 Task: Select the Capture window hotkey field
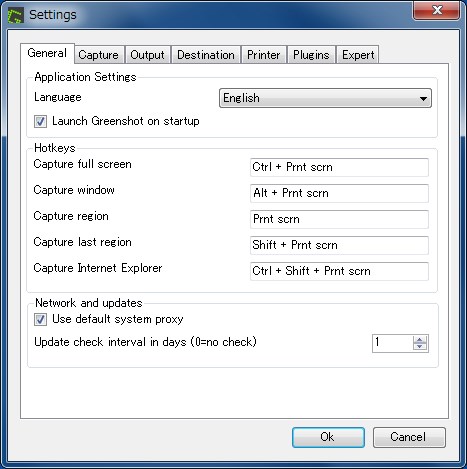[x=339, y=193]
